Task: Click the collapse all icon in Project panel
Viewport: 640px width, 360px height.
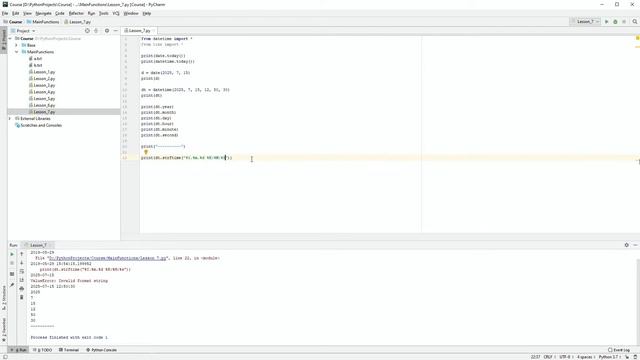Action: 96,31
